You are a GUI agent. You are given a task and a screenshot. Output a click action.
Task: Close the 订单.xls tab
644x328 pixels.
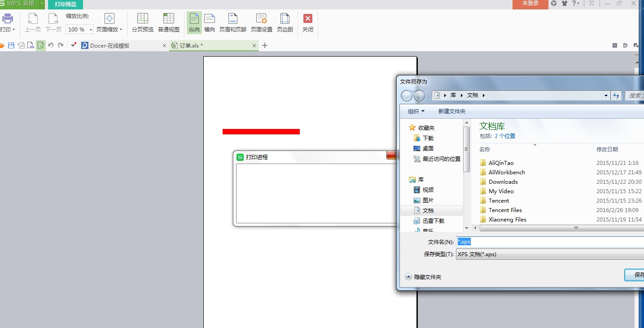click(254, 45)
